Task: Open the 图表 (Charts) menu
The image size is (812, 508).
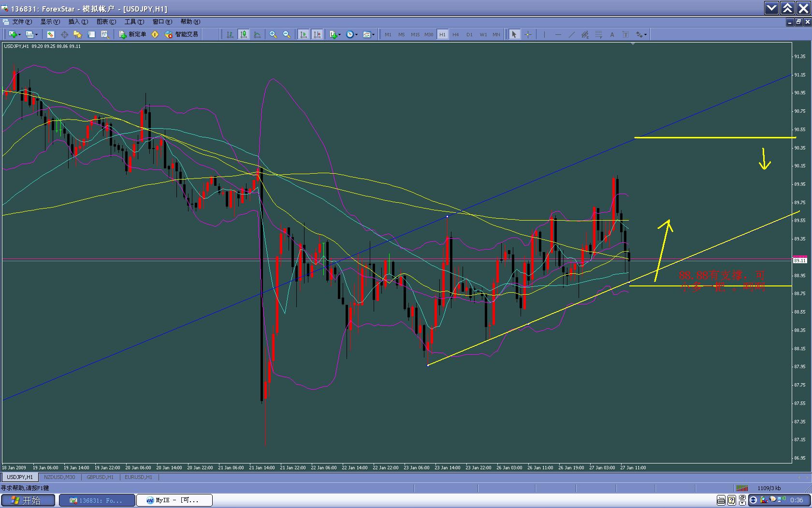Action: click(x=106, y=22)
